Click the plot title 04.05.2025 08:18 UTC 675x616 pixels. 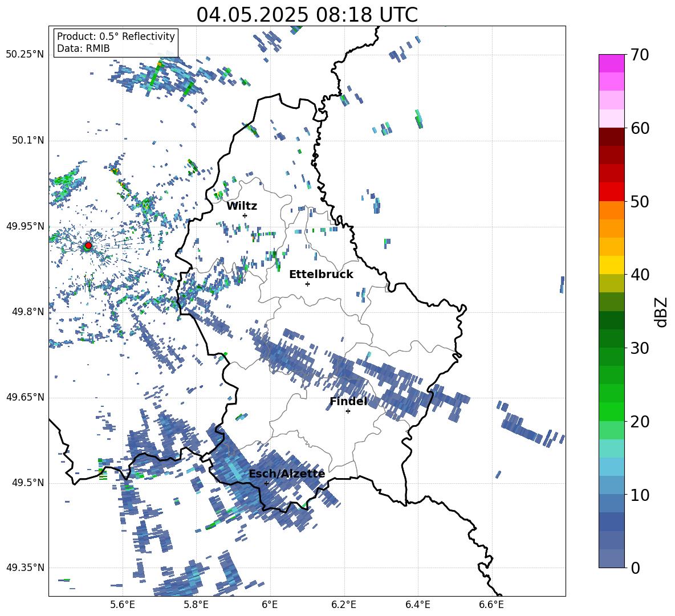tap(307, 15)
